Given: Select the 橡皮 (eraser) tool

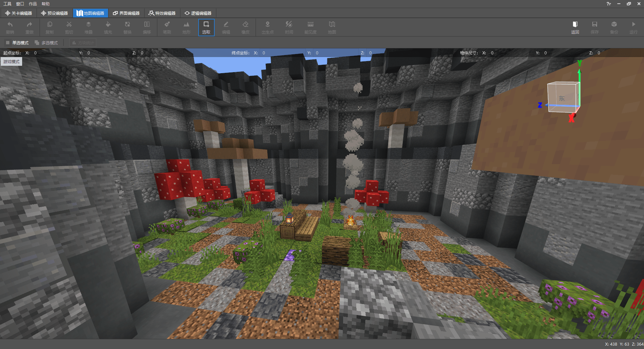Looking at the screenshot, I should pyautogui.click(x=246, y=28).
